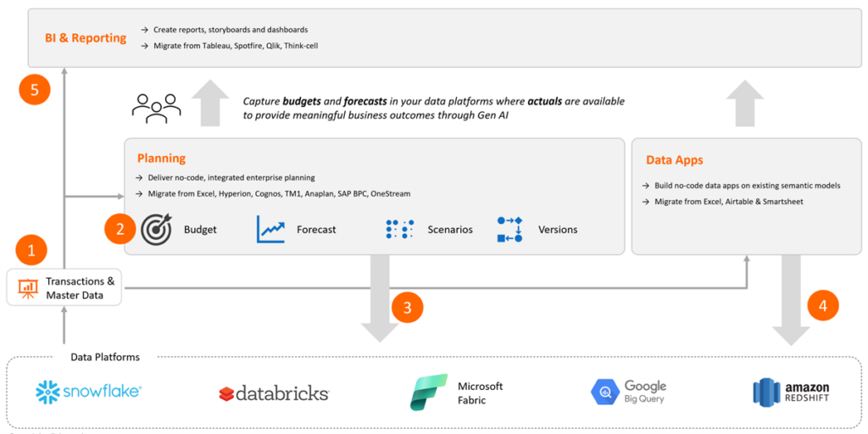Click orange step circle number 1
Image resolution: width=868 pixels, height=434 pixels.
[x=31, y=251]
